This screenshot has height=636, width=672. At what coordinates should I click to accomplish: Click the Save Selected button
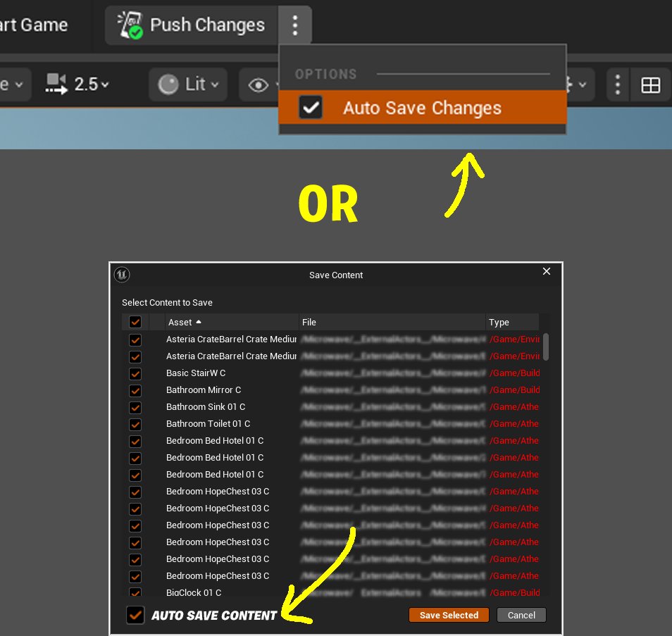click(x=449, y=615)
